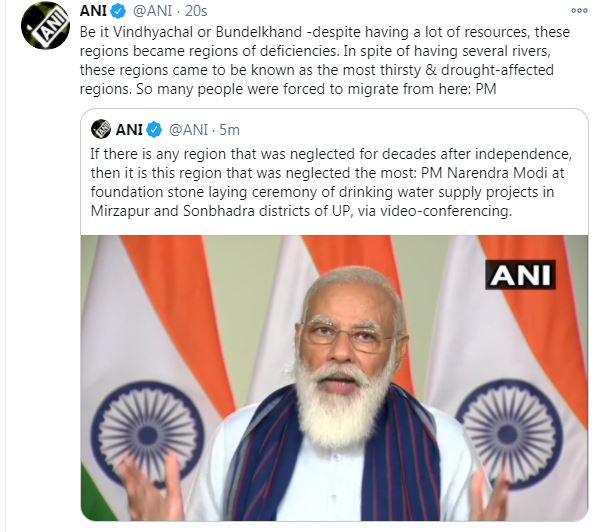This screenshot has height=532, width=601.
Task: Click the main tweet text about Vindhyachal
Action: click(x=325, y=61)
